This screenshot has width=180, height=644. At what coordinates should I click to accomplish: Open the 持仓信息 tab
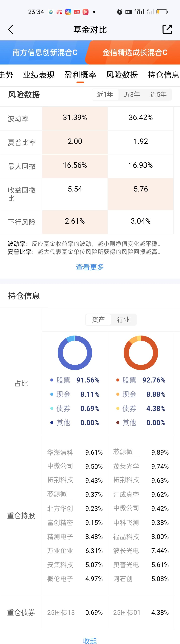tap(163, 75)
